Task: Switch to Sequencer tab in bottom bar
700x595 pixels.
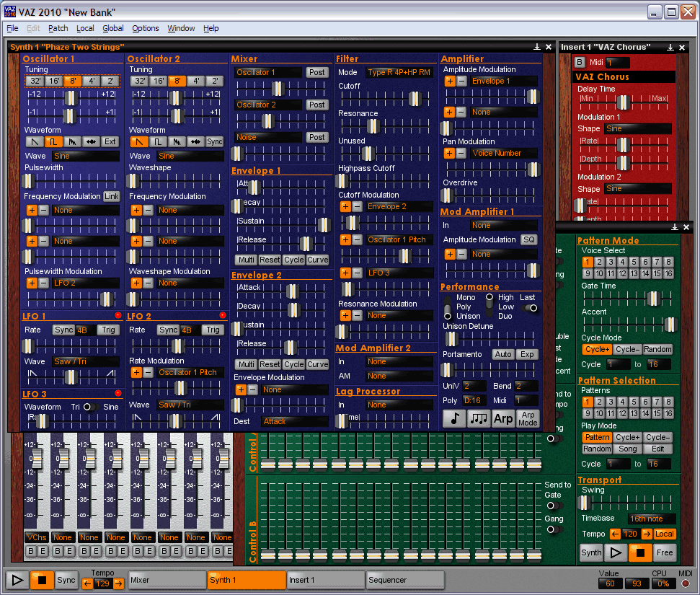Action: (x=405, y=581)
